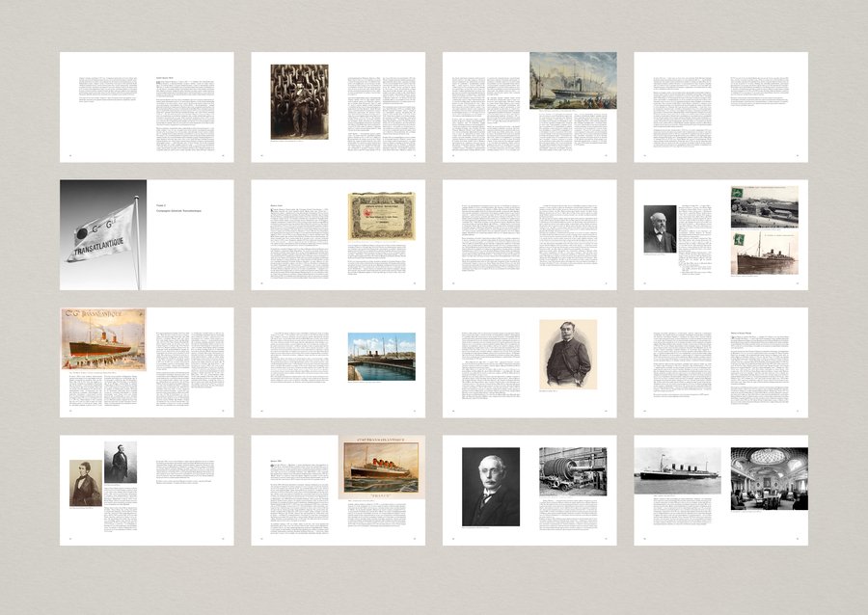Click the small portrait of standing man
The width and height of the screenshot is (868, 615).
[121, 463]
